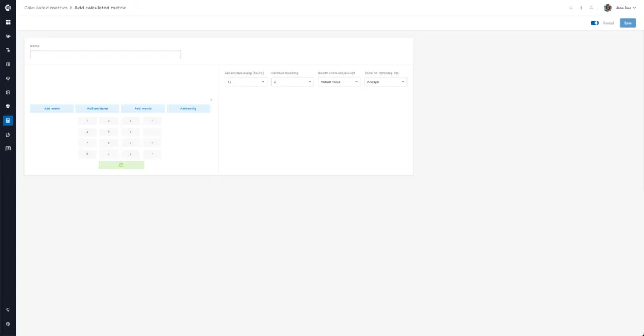The width and height of the screenshot is (644, 336).
Task: Click the Add entity button
Action: click(x=189, y=108)
